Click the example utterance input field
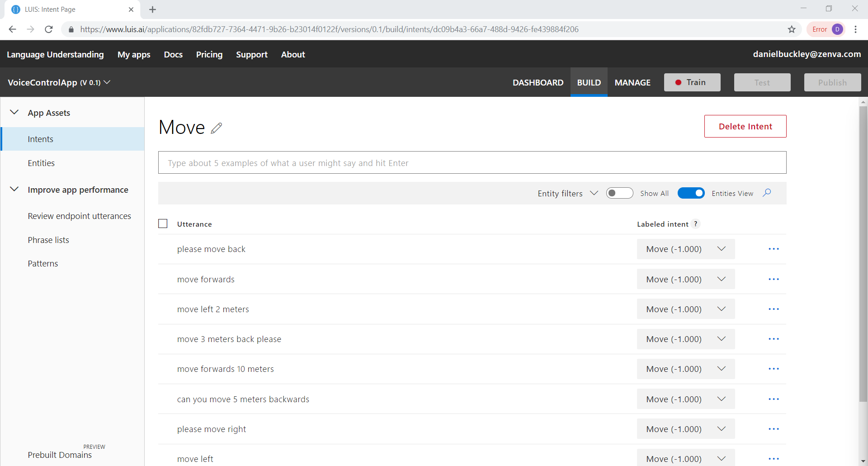The width and height of the screenshot is (868, 466). point(472,162)
